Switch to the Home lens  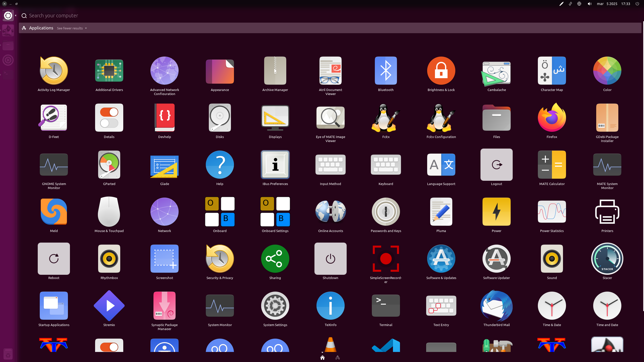point(322,357)
